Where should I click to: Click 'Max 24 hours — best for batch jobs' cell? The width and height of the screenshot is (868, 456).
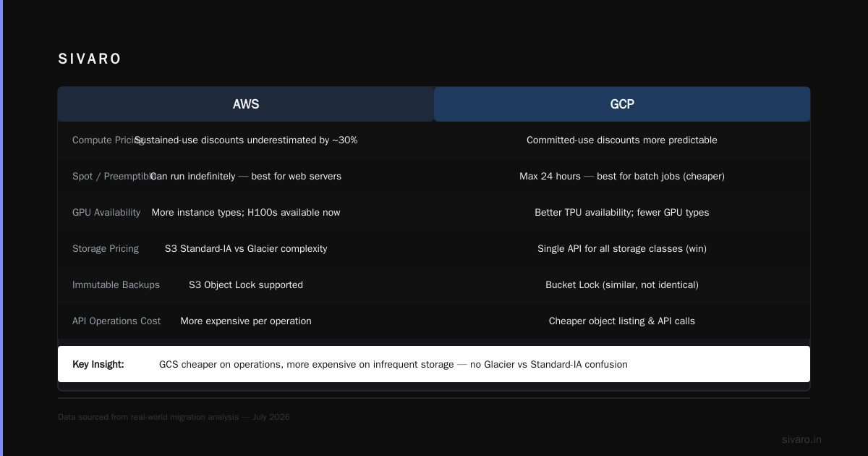click(x=622, y=176)
